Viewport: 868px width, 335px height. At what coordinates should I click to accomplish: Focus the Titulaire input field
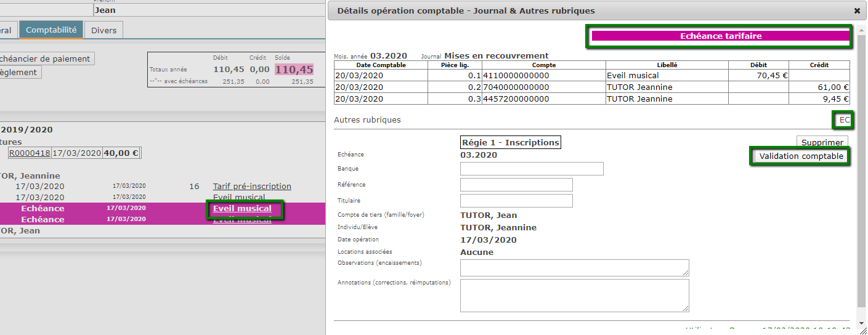click(x=516, y=201)
